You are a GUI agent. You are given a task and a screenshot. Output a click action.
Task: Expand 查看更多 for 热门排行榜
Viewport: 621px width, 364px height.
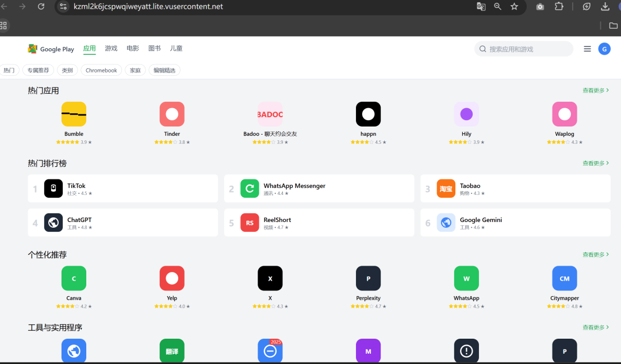click(x=596, y=163)
